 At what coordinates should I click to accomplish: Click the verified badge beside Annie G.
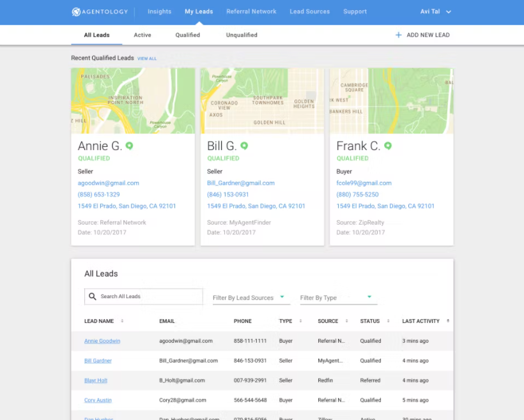tap(129, 146)
